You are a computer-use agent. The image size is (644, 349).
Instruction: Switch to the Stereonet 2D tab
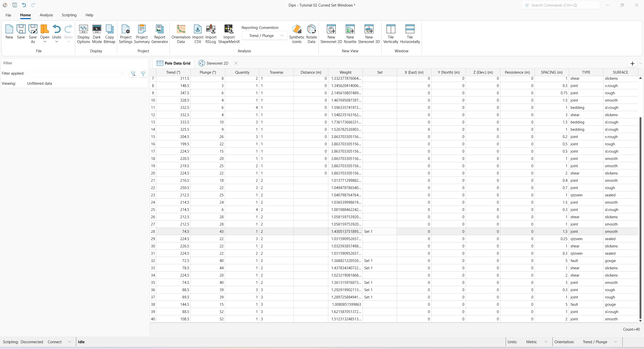point(217,63)
